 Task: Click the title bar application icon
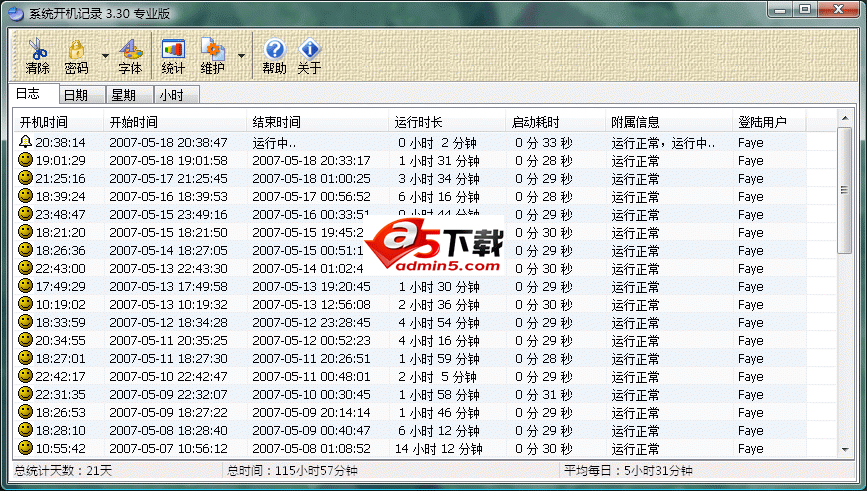pyautogui.click(x=16, y=13)
